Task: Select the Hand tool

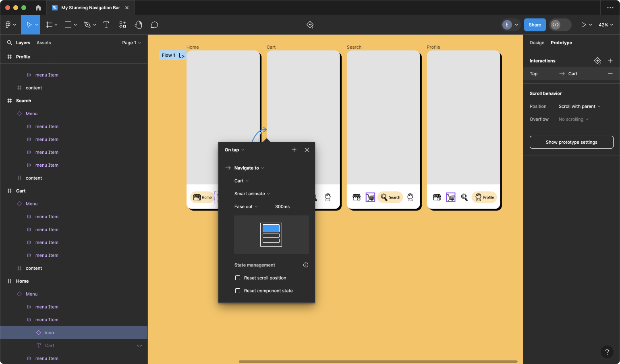Action: point(138,25)
